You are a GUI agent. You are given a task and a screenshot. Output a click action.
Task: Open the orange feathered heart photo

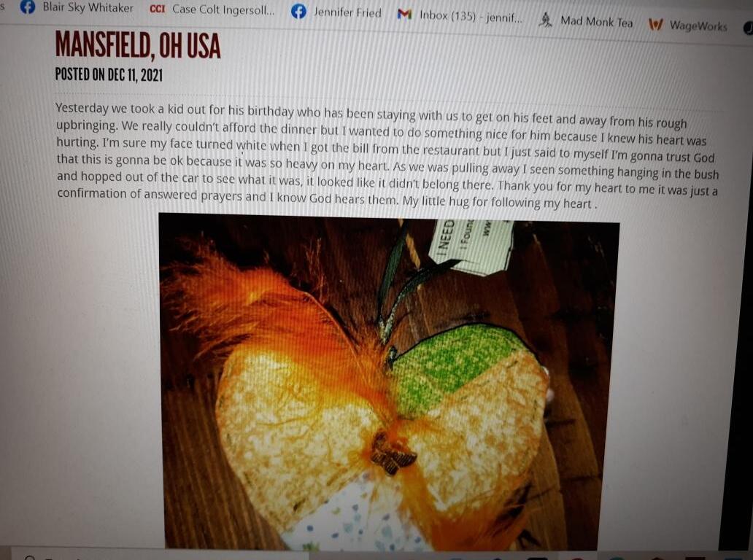coord(388,382)
